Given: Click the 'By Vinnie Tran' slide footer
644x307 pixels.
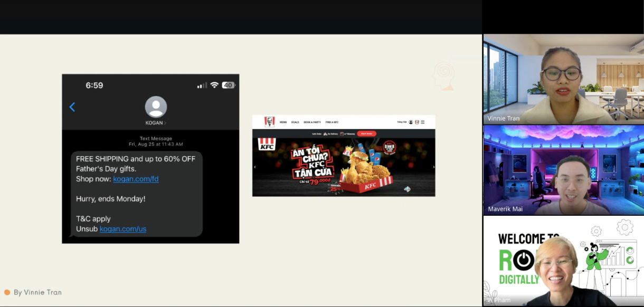Looking at the screenshot, I should (37, 292).
